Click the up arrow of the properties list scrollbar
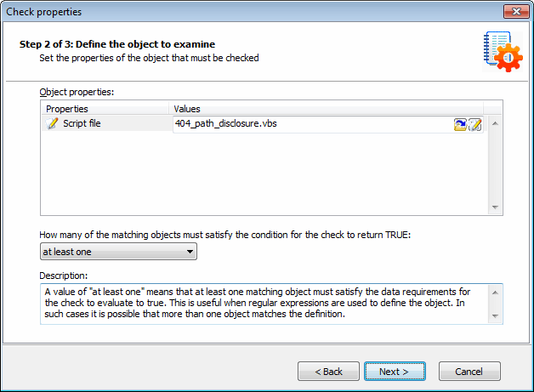Image resolution: width=534 pixels, height=392 pixels. (495, 123)
